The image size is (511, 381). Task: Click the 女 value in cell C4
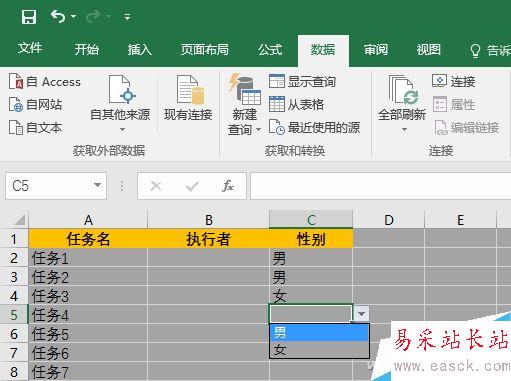tap(279, 296)
